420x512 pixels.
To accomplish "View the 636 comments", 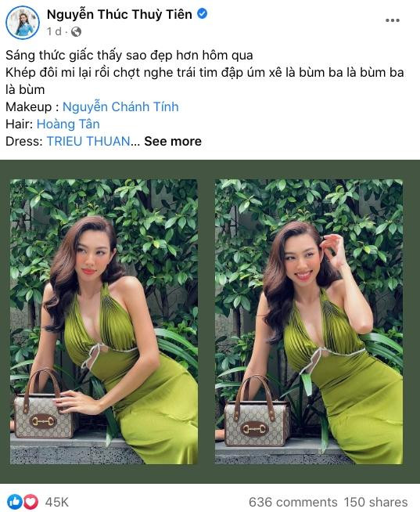I will click(x=293, y=502).
